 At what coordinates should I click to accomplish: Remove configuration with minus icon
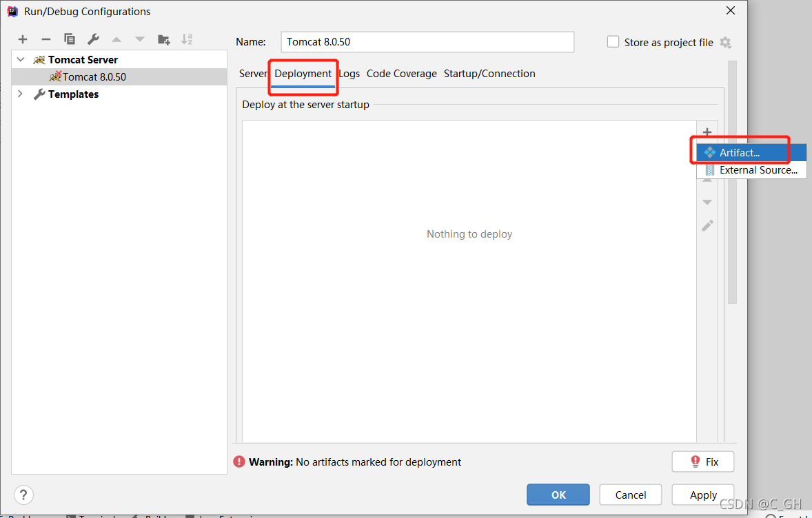[46, 39]
